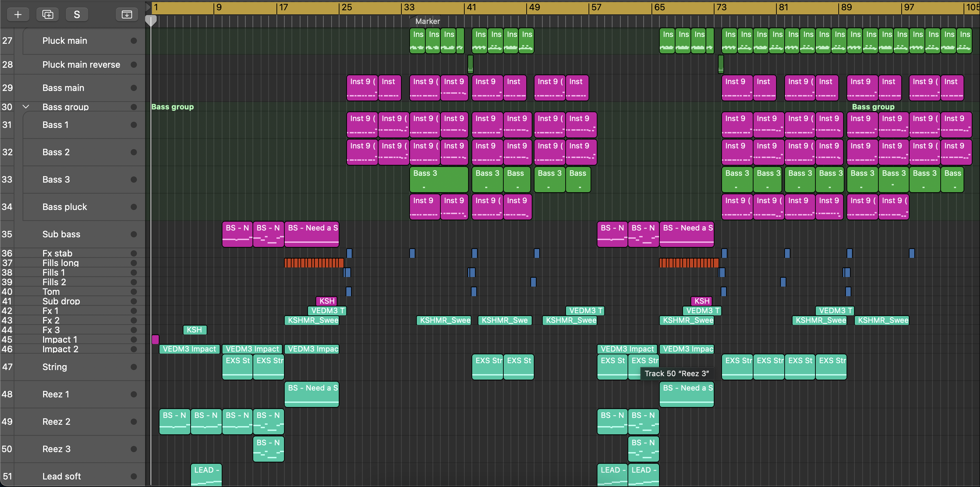This screenshot has width=980, height=487.
Task: Click the Marker label at bar 33
Action: click(x=427, y=21)
